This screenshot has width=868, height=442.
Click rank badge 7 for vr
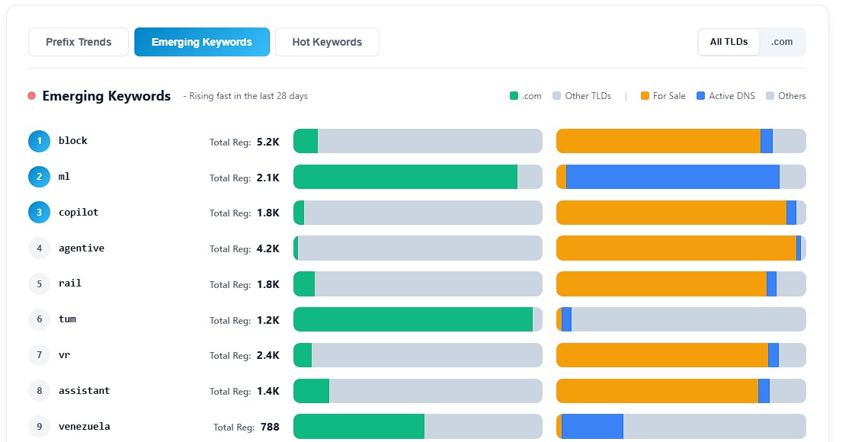coord(40,355)
